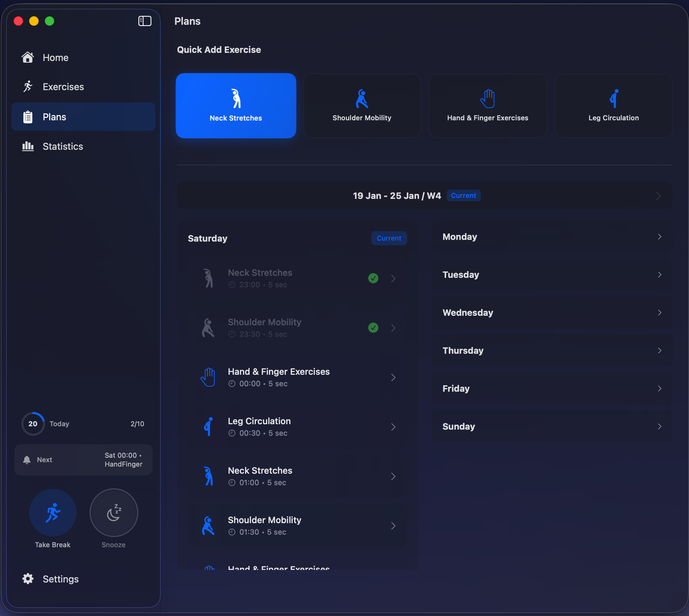Open the Statistics sidebar item
689x616 pixels.
coord(63,146)
